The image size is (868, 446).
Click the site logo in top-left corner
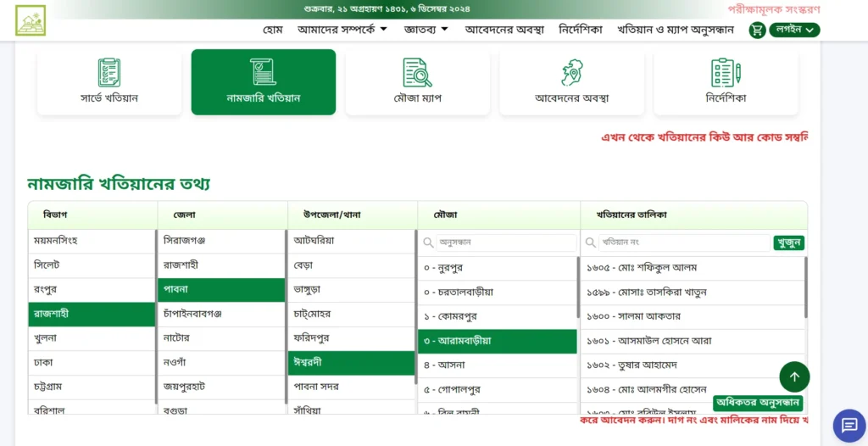click(31, 20)
